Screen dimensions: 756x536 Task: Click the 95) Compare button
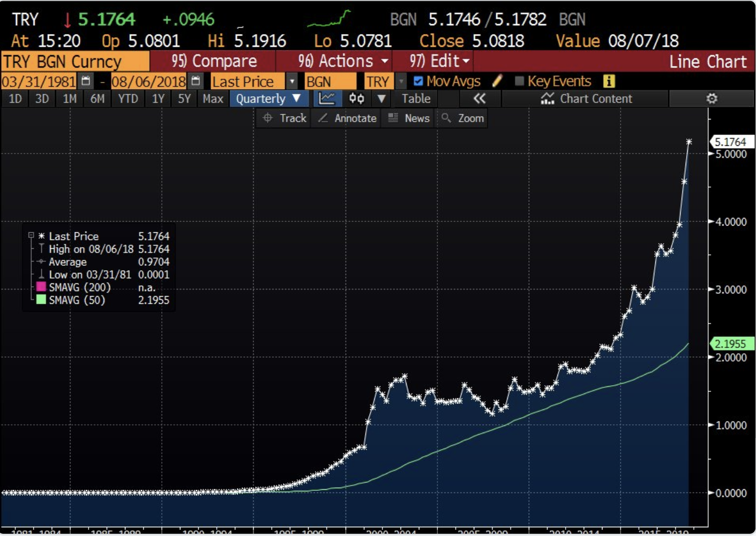[x=213, y=61]
